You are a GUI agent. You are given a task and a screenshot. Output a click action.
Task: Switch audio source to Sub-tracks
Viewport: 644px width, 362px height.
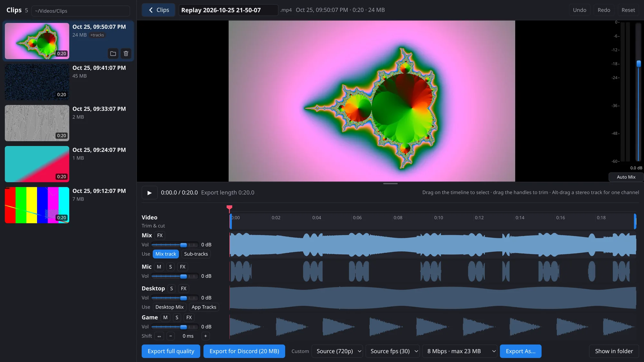(196, 254)
